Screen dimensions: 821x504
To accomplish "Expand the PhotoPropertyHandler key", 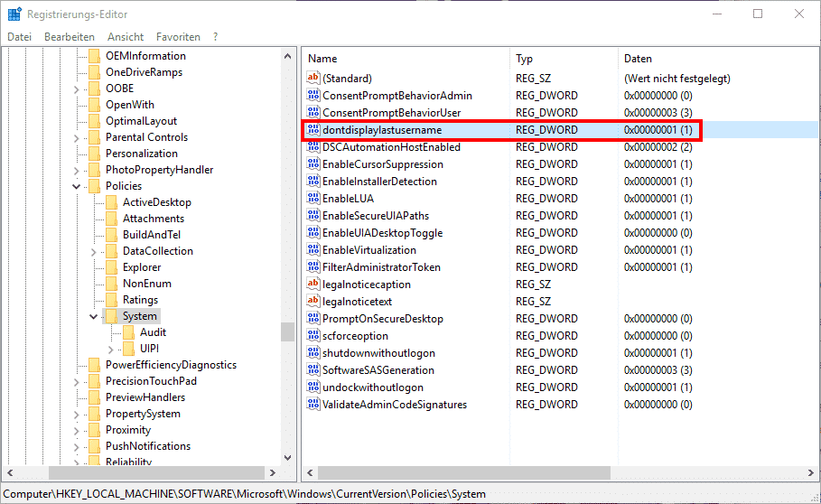I will coord(77,171).
